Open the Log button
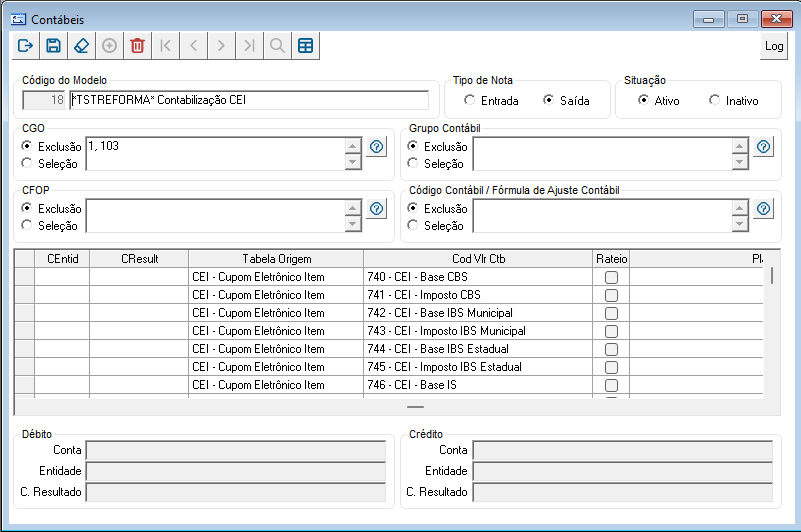Image resolution: width=801 pixels, height=532 pixels. pyautogui.click(x=774, y=47)
